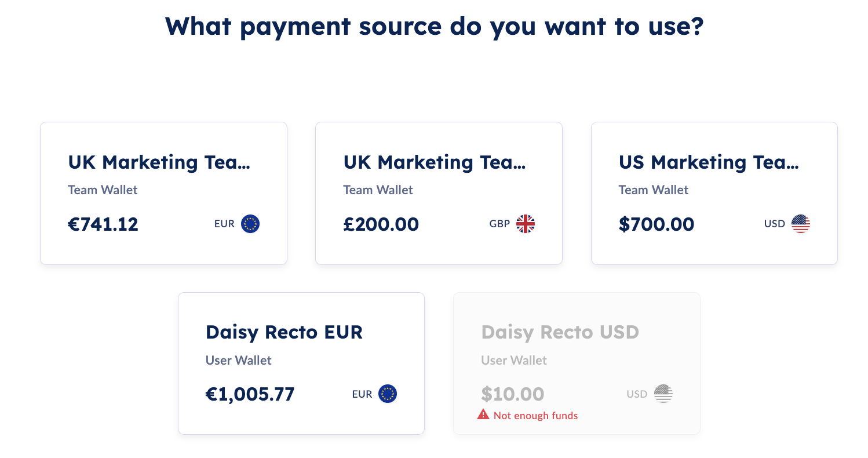The width and height of the screenshot is (868, 458).
Task: Select the UK Marketing Team EUR wallet card
Action: (x=163, y=193)
